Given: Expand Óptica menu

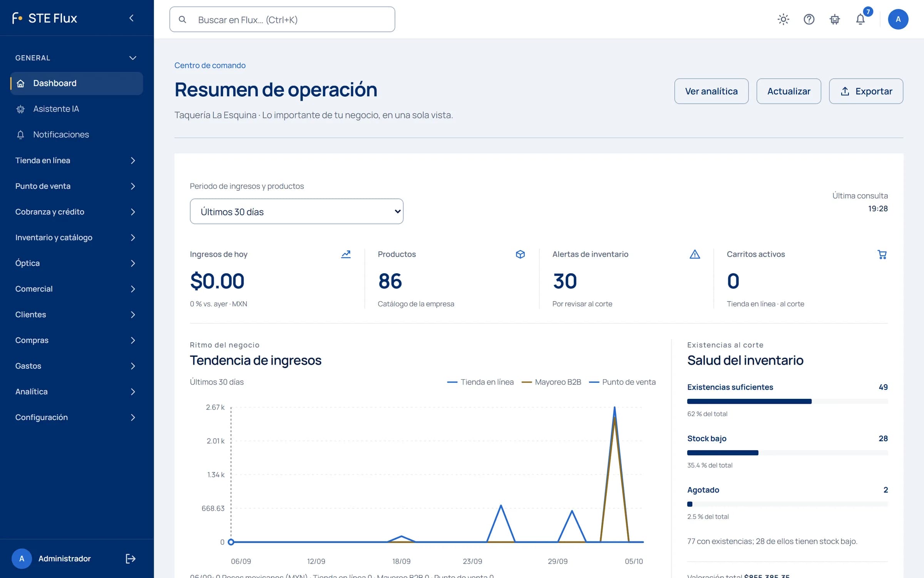Looking at the screenshot, I should tap(77, 263).
